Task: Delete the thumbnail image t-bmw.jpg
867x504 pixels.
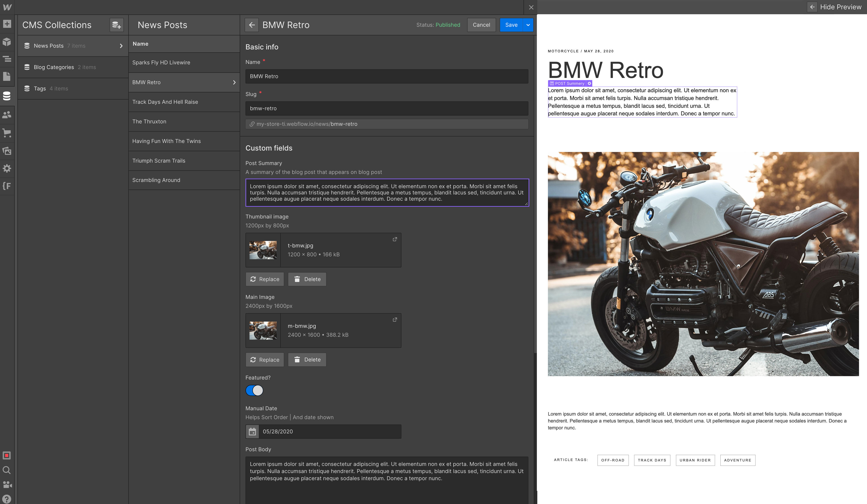Action: (x=307, y=279)
